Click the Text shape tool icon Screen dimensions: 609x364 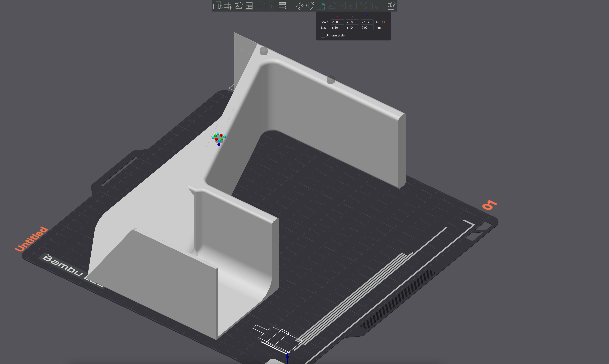[374, 5]
